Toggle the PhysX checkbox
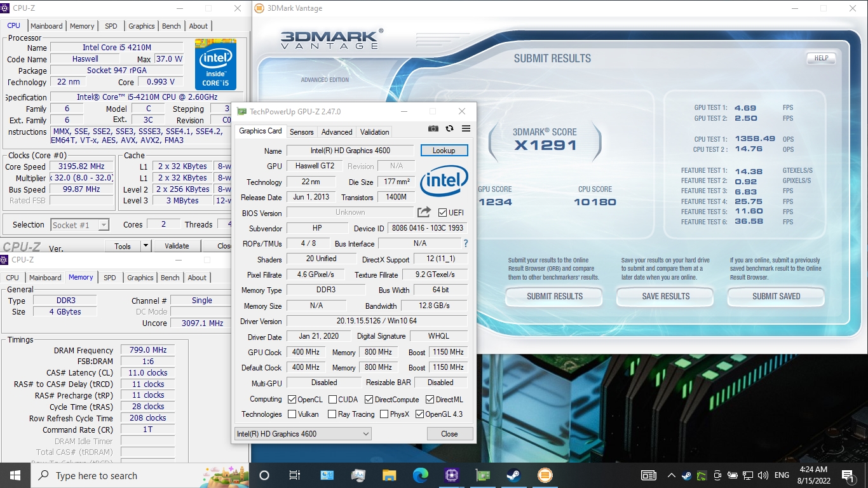Viewport: 868px width, 488px height. [x=384, y=414]
